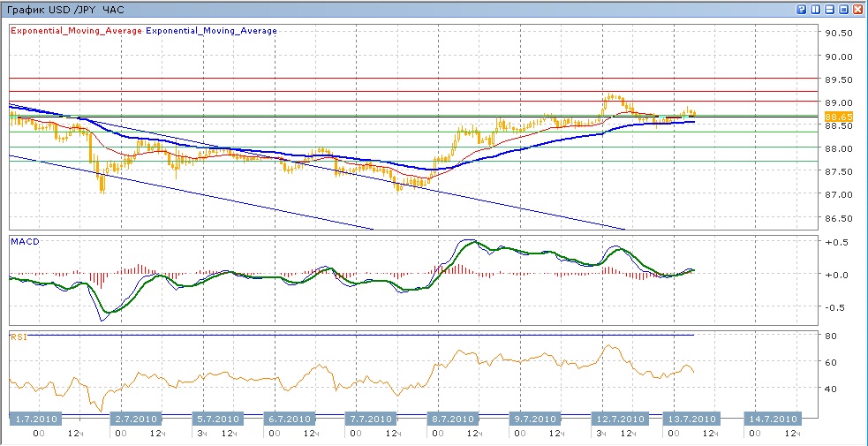
Task: Click the 13.7.2010 date marker
Action: point(691,419)
